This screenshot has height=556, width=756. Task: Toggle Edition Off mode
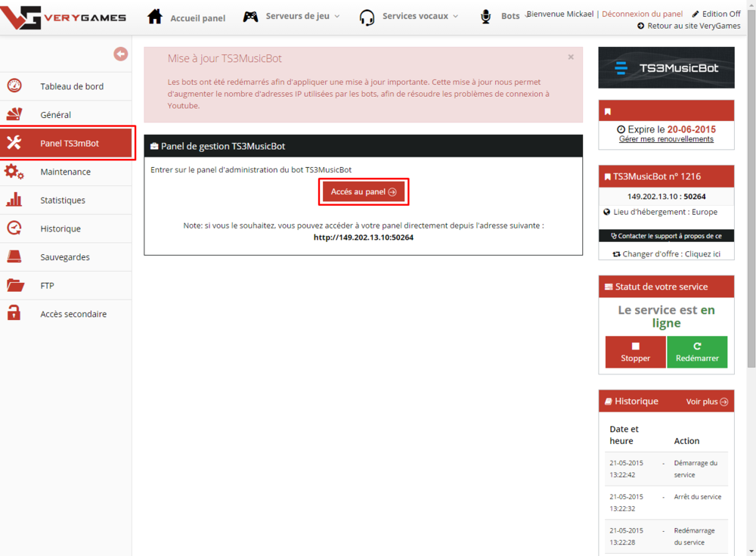click(x=716, y=14)
